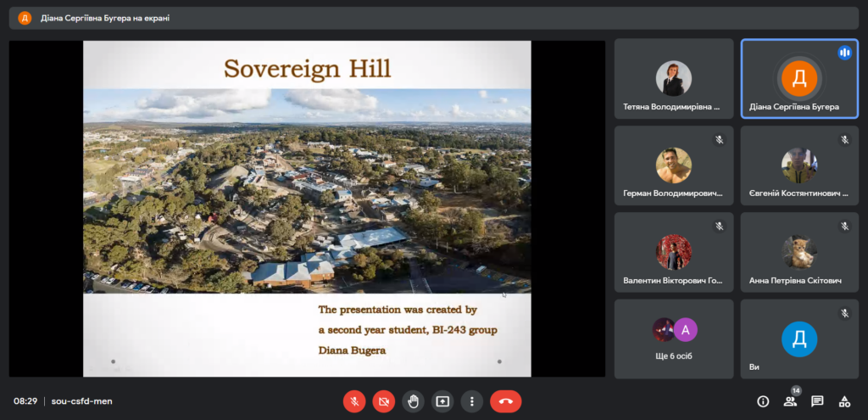
Task: Open the chat messages icon
Action: pos(817,401)
